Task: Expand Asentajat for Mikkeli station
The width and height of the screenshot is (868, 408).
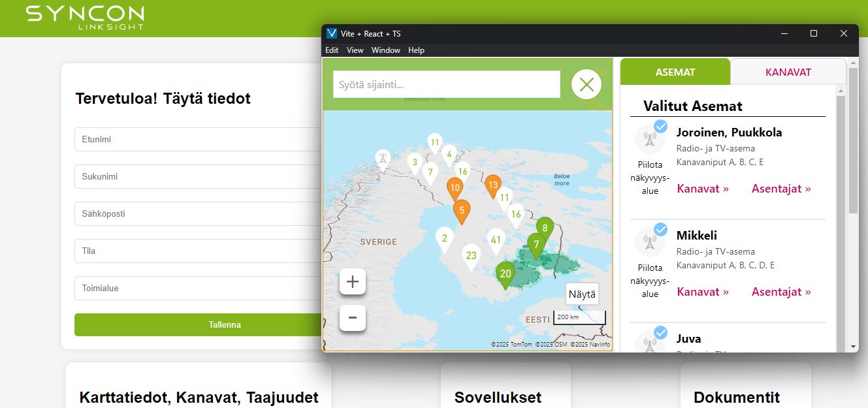Action: pyautogui.click(x=781, y=292)
